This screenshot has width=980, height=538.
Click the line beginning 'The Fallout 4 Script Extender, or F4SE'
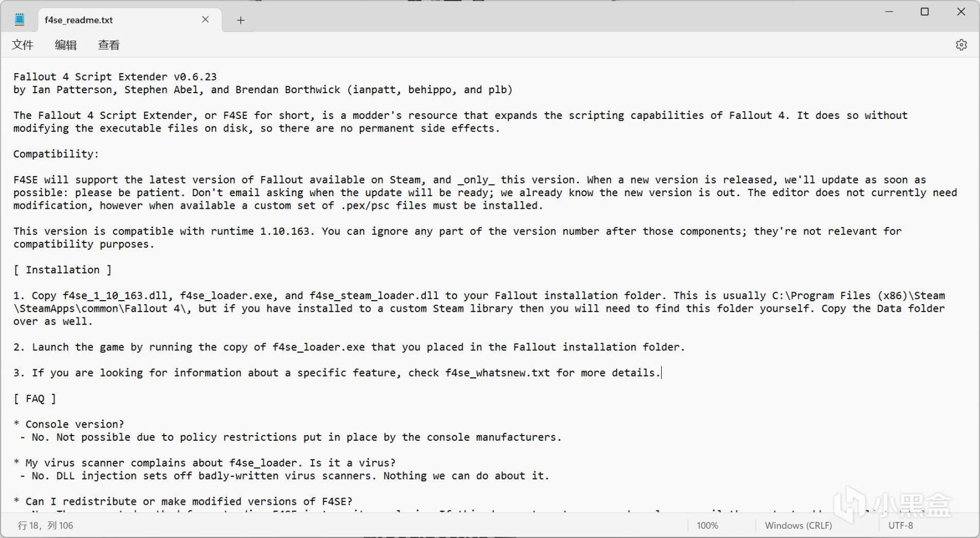pos(461,115)
